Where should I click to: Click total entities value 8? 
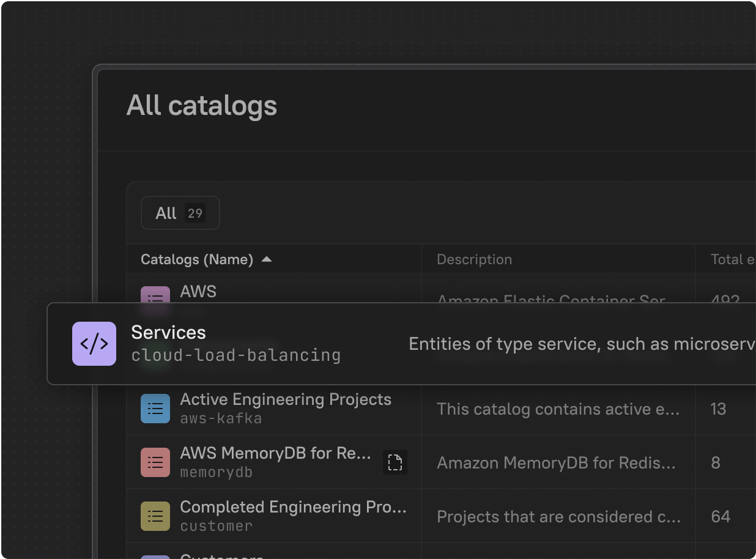pyautogui.click(x=716, y=463)
